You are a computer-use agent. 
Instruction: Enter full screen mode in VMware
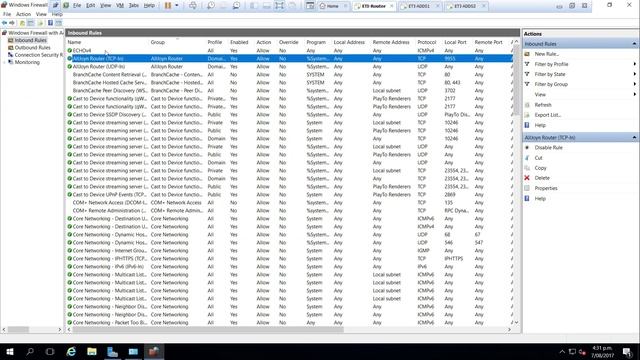[279, 6]
